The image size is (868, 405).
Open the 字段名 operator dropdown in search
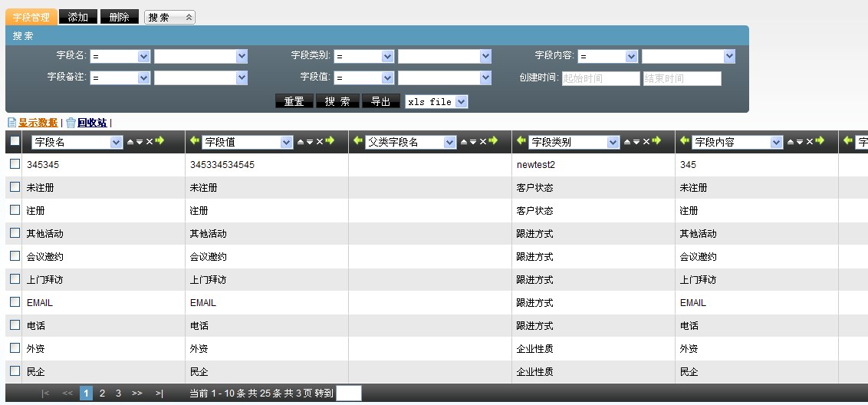143,56
